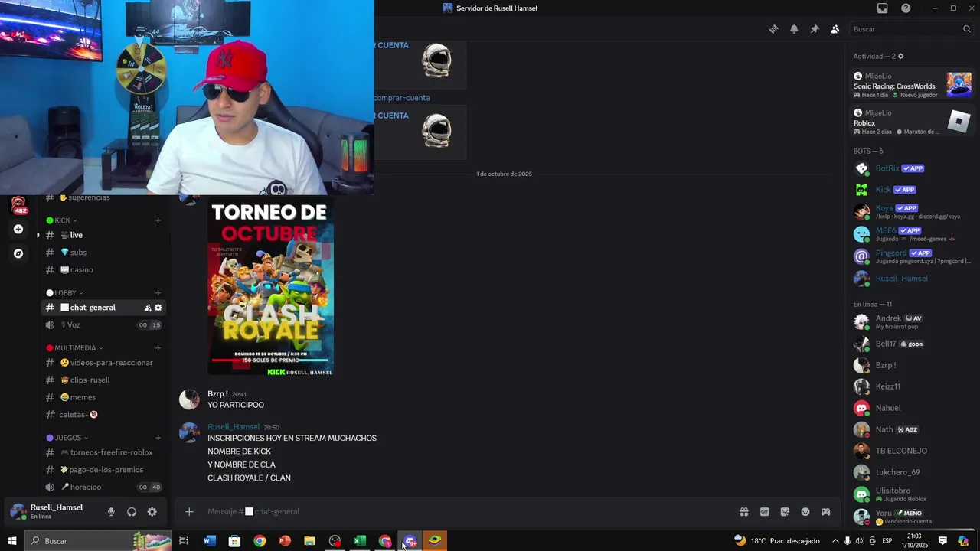
Task: Open TB ELCONEJO member profile
Action: pos(913,451)
